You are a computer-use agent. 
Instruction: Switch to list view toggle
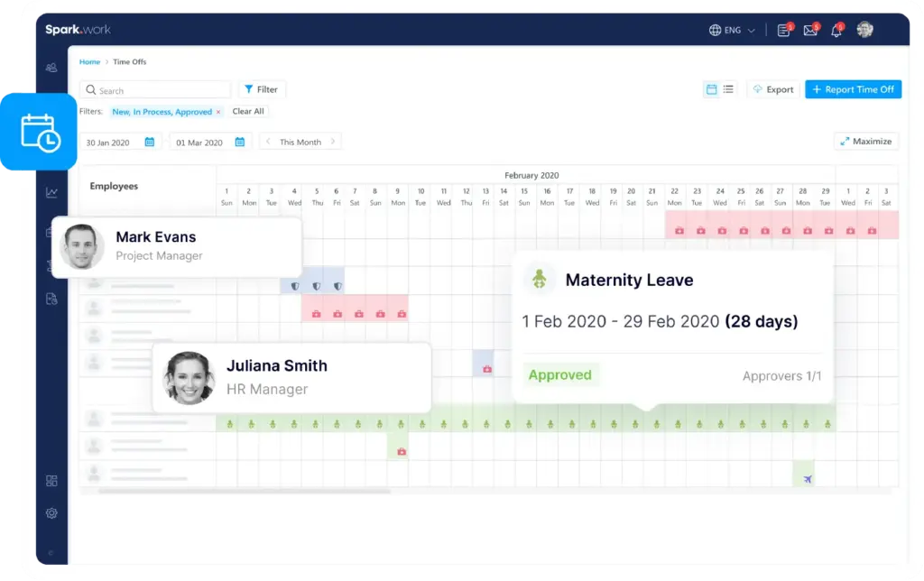tap(728, 89)
